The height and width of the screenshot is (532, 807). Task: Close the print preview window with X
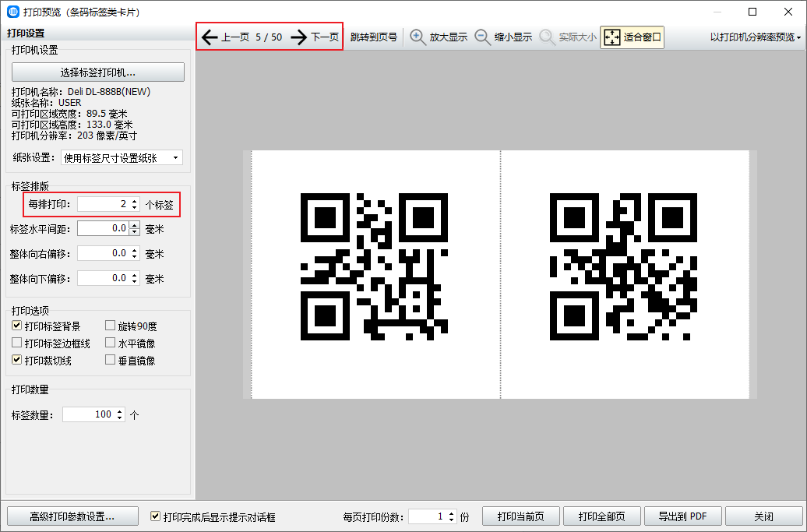pos(788,12)
